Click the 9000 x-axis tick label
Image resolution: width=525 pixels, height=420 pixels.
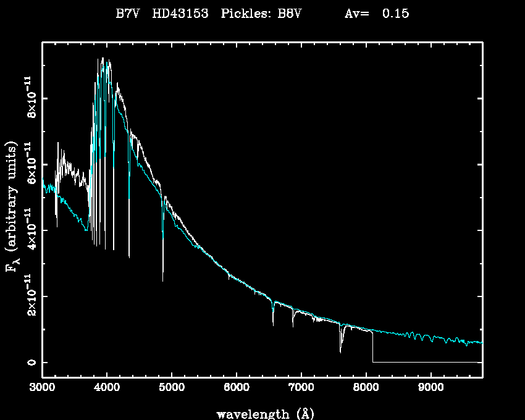click(x=430, y=388)
